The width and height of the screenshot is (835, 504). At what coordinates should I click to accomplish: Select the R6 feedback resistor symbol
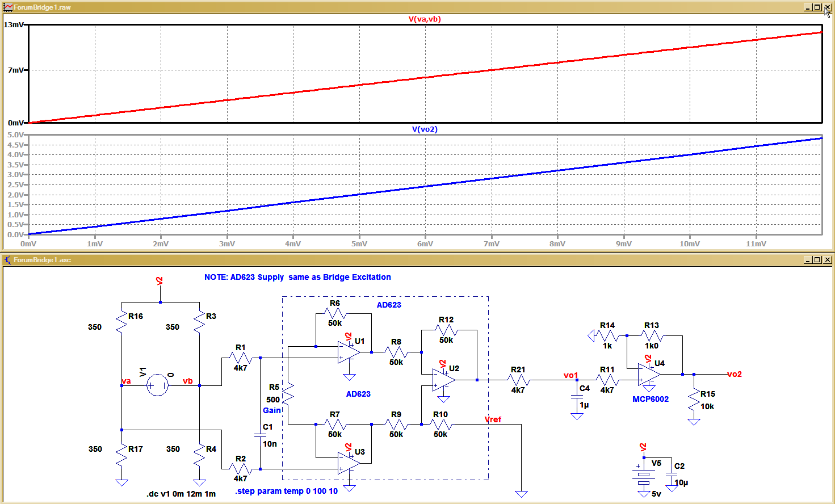pyautogui.click(x=335, y=313)
